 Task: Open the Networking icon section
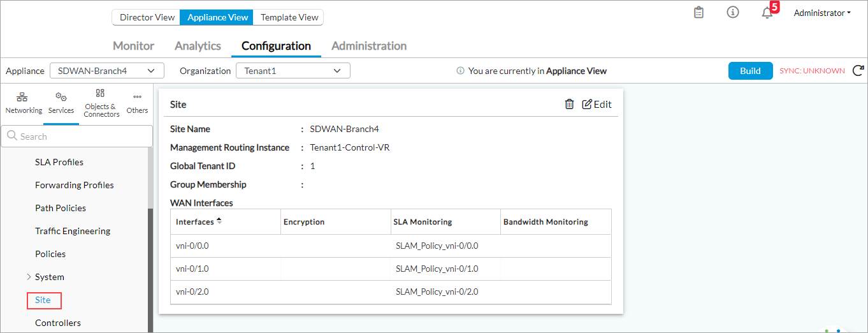(x=23, y=103)
